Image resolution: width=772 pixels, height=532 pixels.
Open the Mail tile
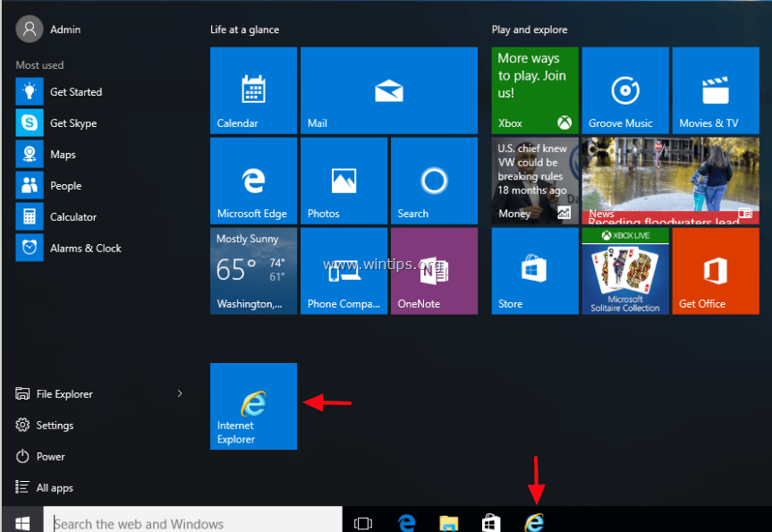point(389,90)
